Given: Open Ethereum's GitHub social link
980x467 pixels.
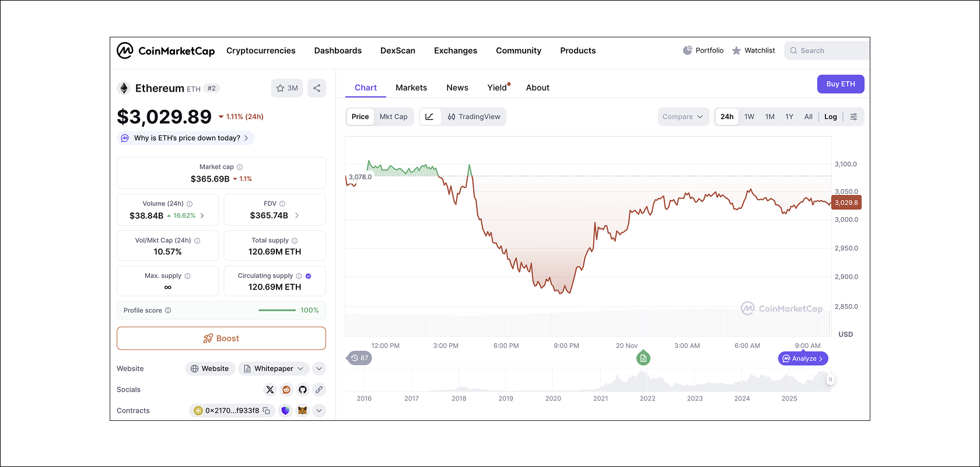Looking at the screenshot, I should click(303, 389).
